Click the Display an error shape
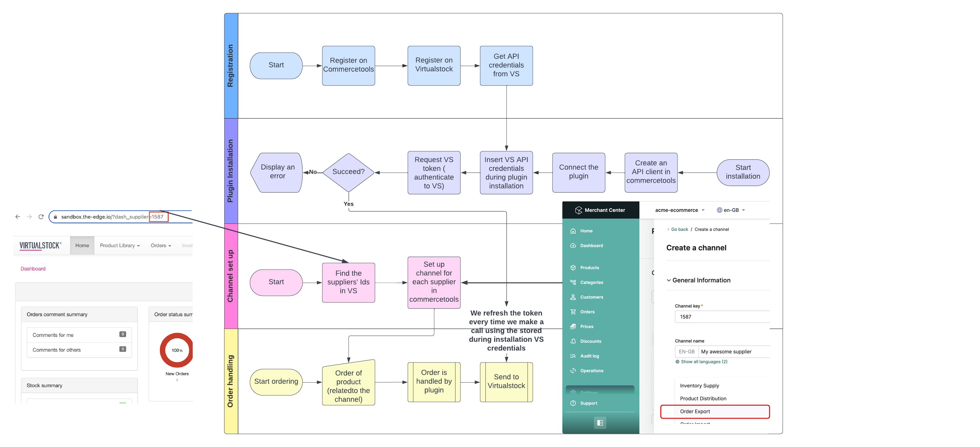The width and height of the screenshot is (980, 447). point(277,173)
